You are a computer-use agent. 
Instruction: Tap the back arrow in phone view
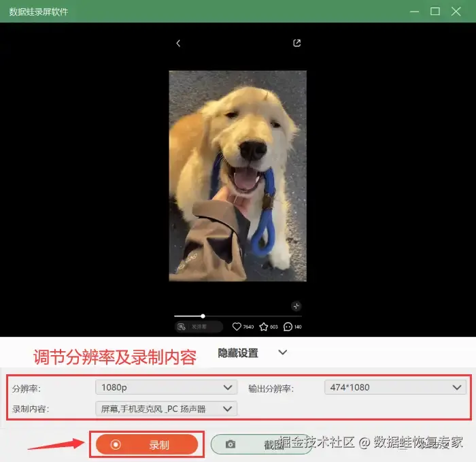tap(178, 43)
